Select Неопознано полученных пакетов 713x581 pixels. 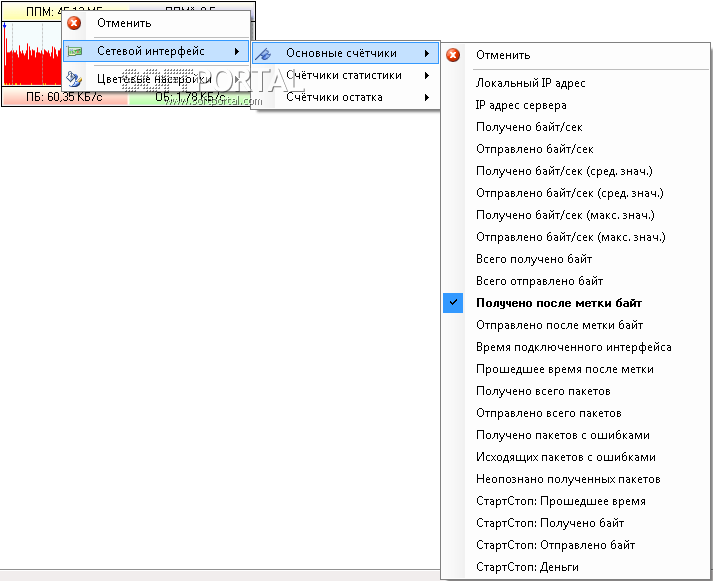tap(576, 479)
